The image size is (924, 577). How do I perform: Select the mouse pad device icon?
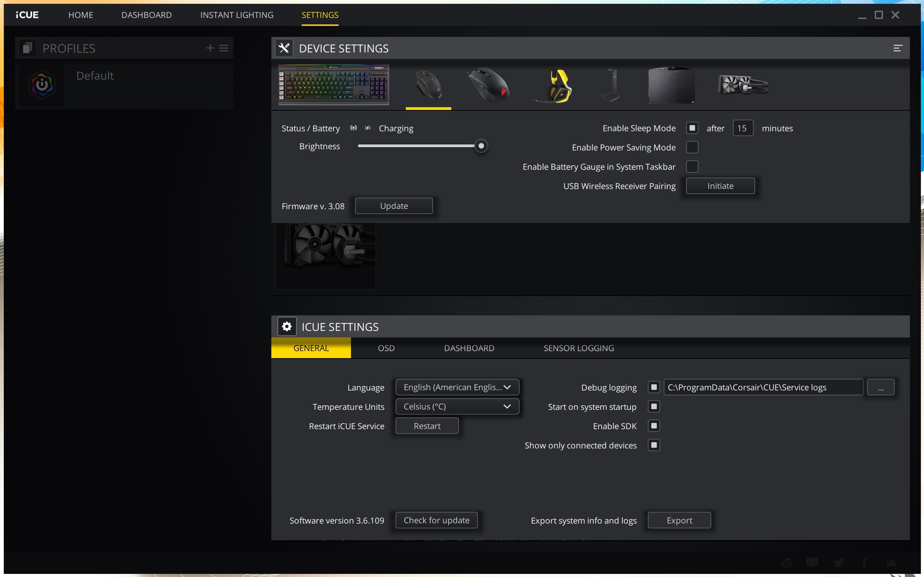671,85
